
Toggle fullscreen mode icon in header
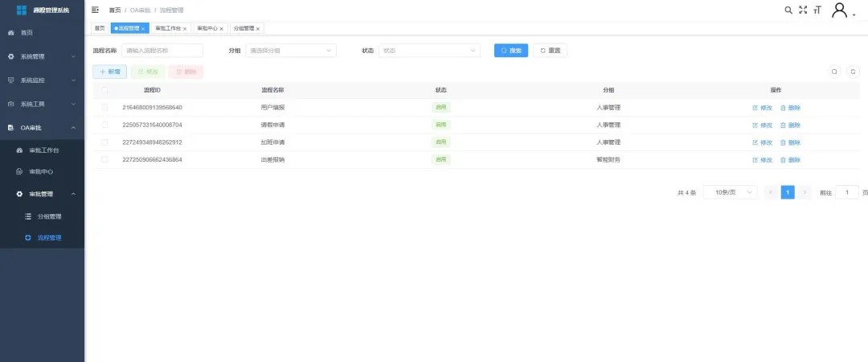pyautogui.click(x=803, y=10)
